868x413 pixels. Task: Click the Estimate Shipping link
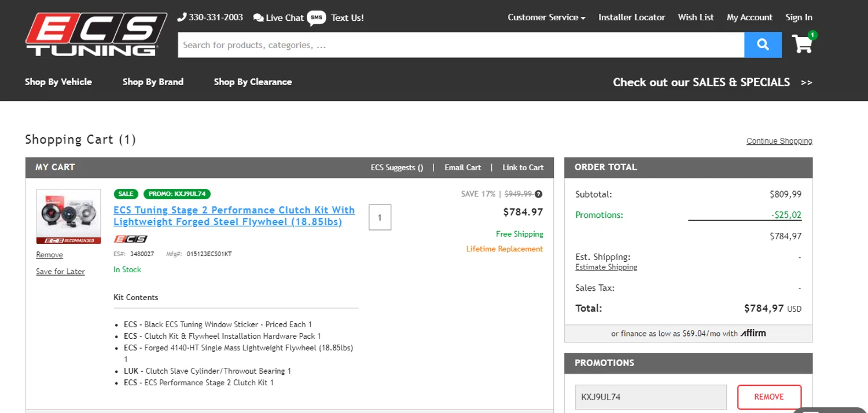606,267
